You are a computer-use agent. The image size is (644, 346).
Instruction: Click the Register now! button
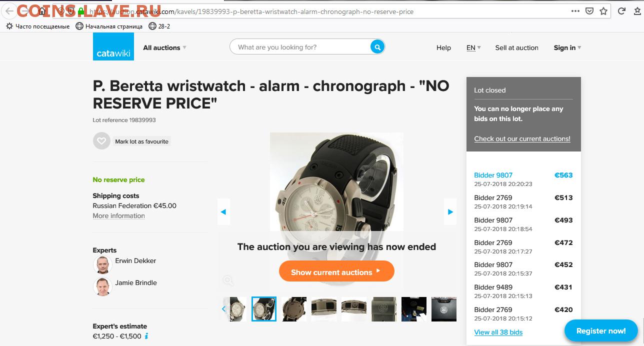(x=601, y=330)
